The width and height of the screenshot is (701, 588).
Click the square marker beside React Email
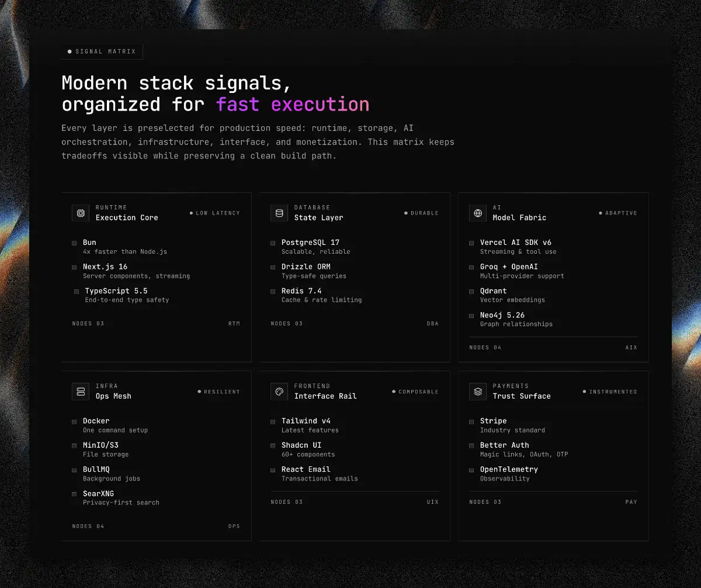(x=273, y=470)
